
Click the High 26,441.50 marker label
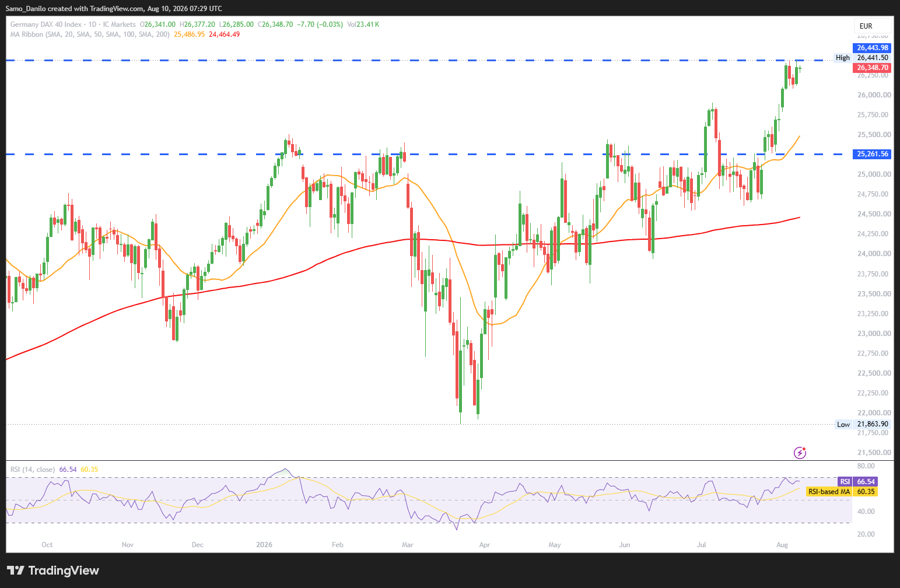(x=862, y=58)
